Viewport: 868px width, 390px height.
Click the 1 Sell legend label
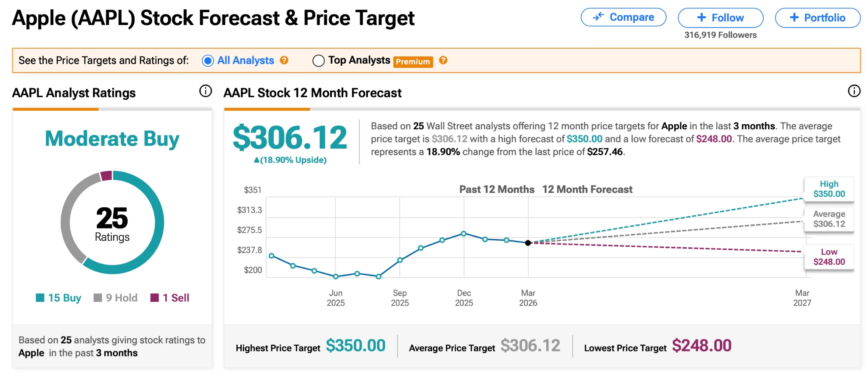[175, 298]
